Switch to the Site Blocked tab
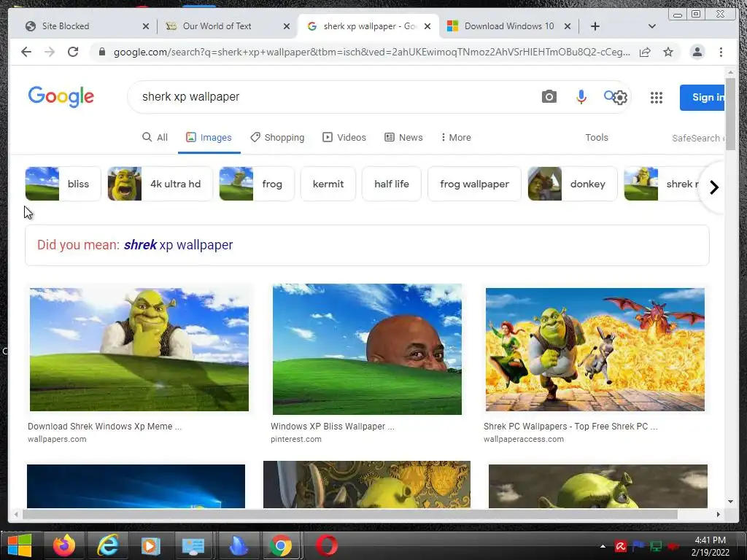 pyautogui.click(x=65, y=26)
